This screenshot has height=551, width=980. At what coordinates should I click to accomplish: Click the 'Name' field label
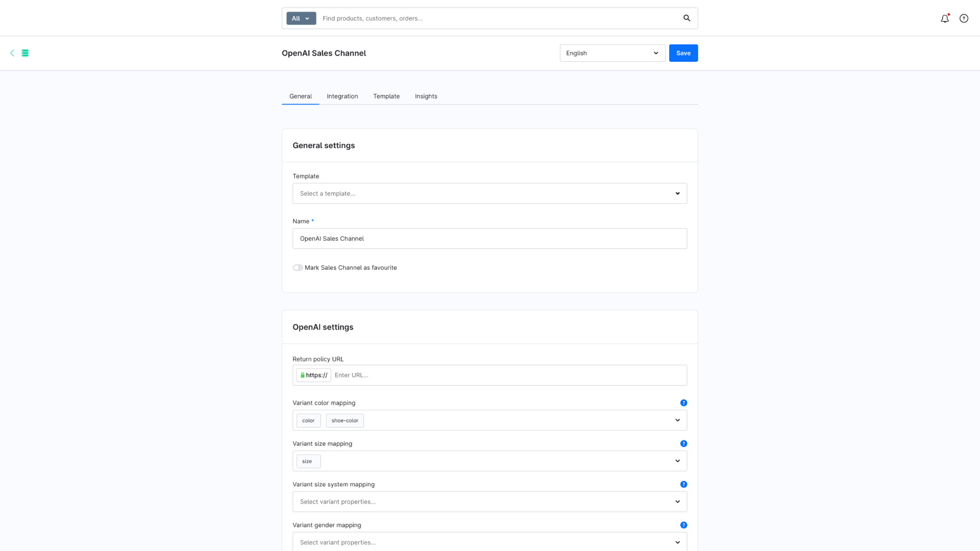(301, 221)
